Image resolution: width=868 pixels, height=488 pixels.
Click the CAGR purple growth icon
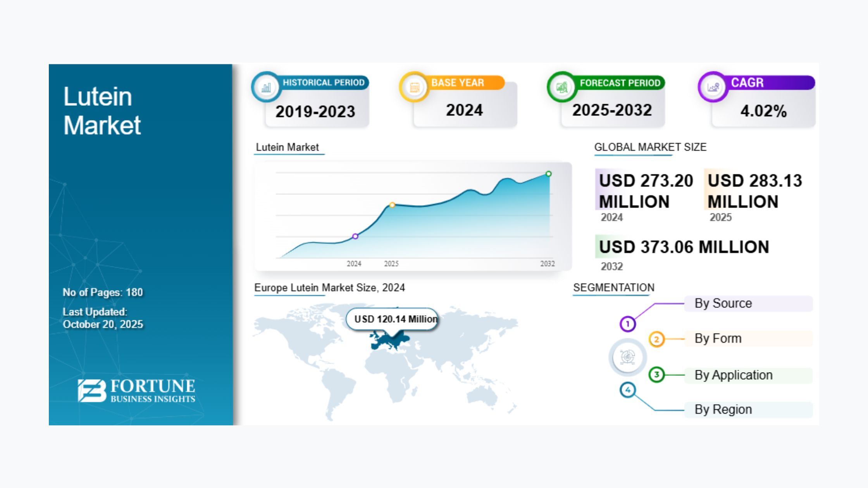click(x=713, y=88)
